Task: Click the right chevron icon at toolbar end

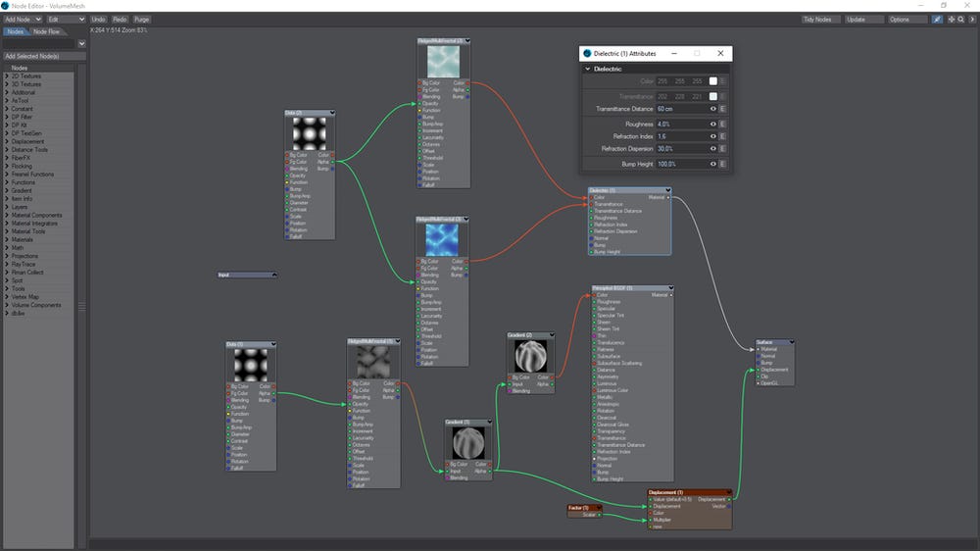Action: tap(972, 20)
